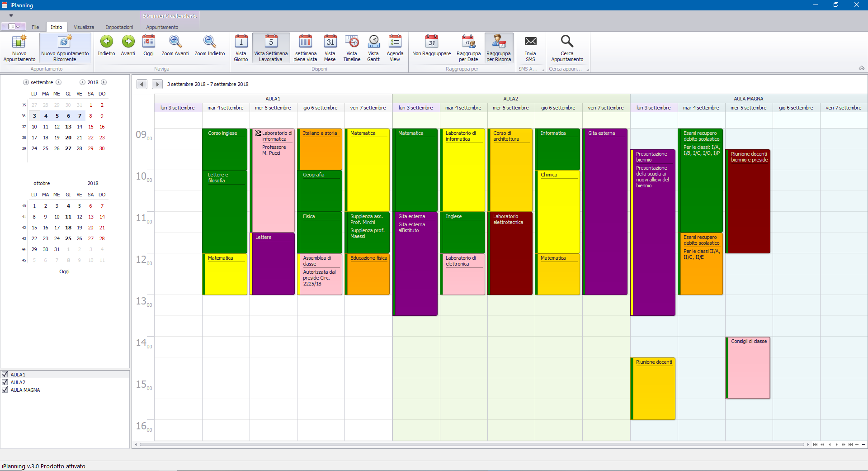Open the quick access toolbar dropdown
This screenshot has width=868, height=471.
11,16
